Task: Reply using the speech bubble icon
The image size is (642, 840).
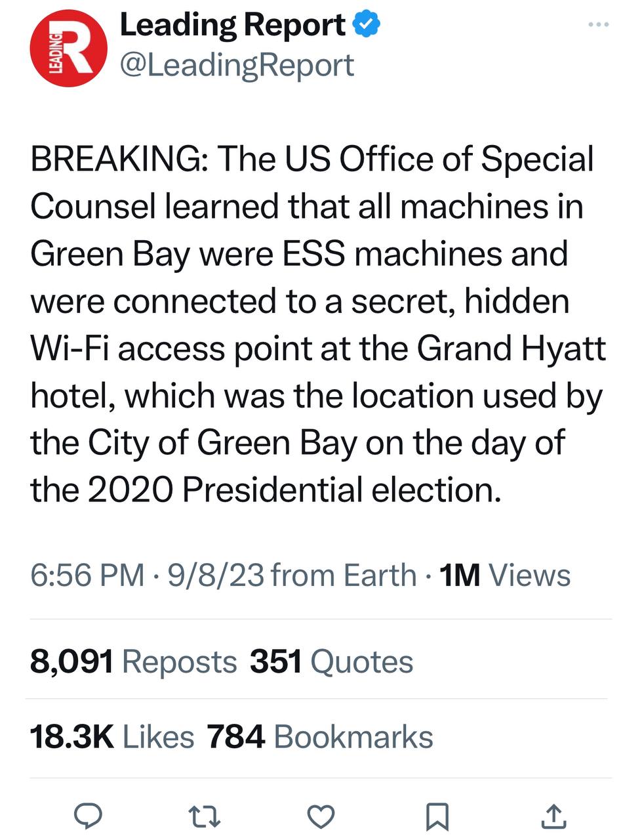Action: [x=86, y=815]
